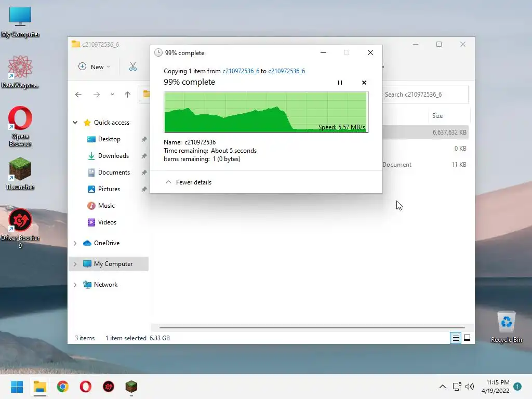Viewport: 532px width, 399px height.
Task: Open the Windows Start menu
Action: point(17,387)
